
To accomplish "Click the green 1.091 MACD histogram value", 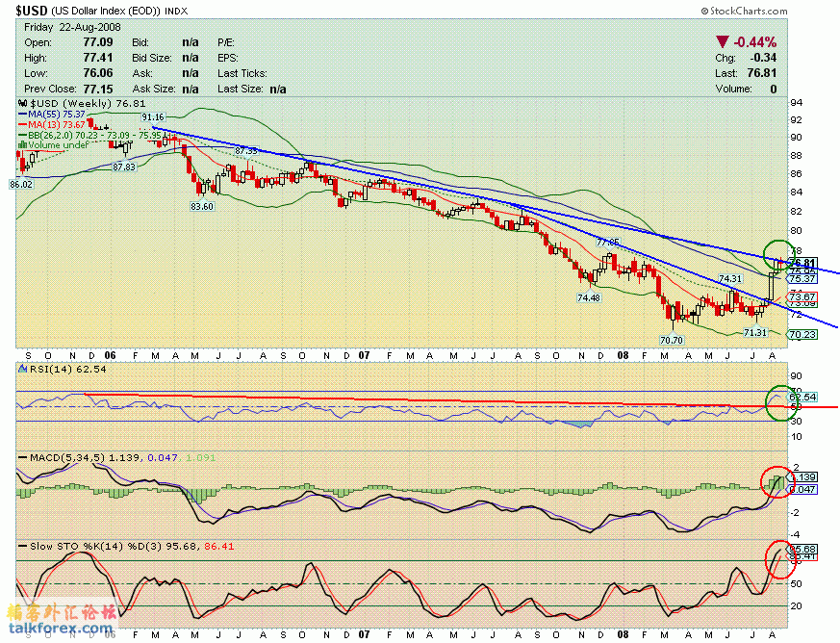I will pos(200,458).
